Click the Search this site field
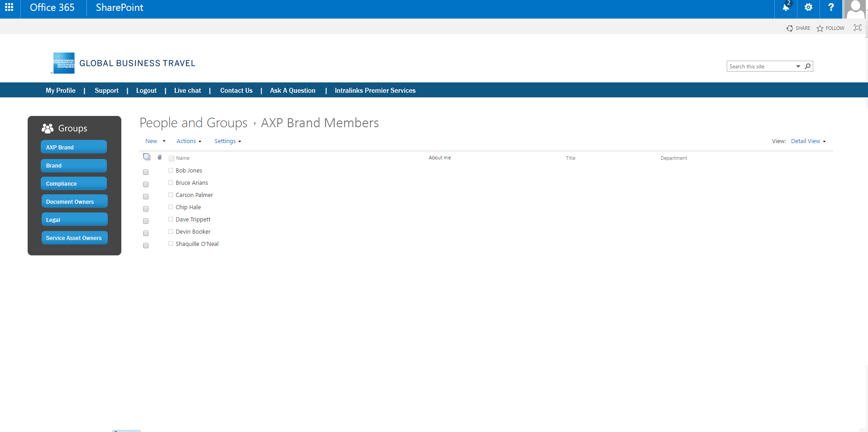This screenshot has width=868, height=432. point(761,67)
